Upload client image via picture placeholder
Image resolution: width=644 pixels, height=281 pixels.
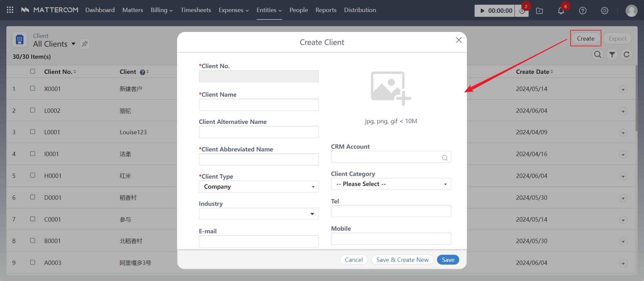click(390, 88)
